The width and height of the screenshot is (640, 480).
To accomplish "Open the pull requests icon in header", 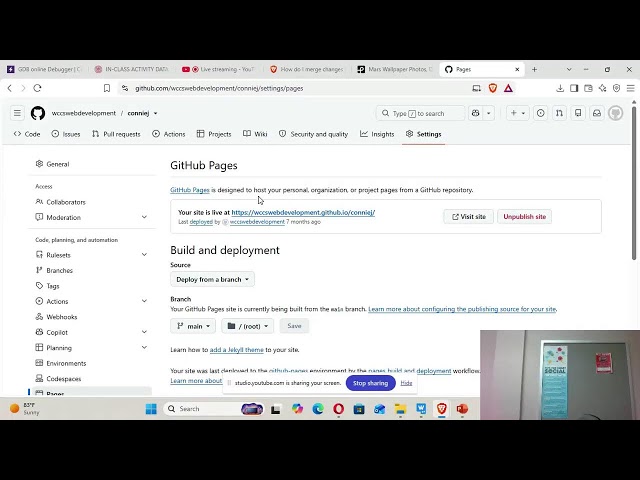I will [559, 113].
